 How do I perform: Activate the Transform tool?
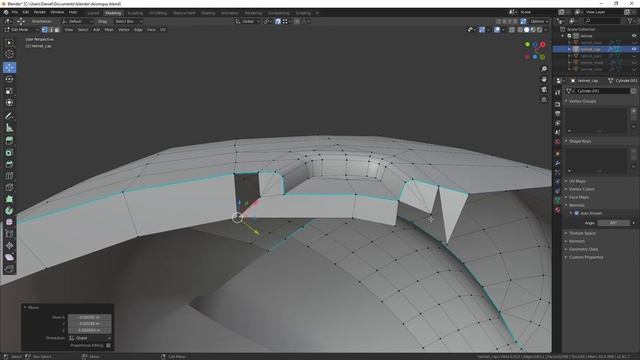[x=9, y=102]
